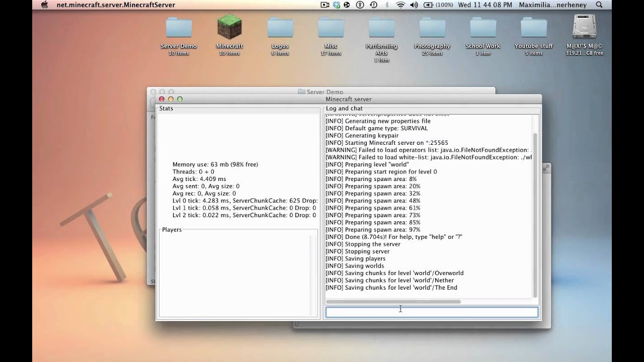Click the 'Threads: 0 + 0' line
The image size is (644, 362).
pyautogui.click(x=193, y=172)
